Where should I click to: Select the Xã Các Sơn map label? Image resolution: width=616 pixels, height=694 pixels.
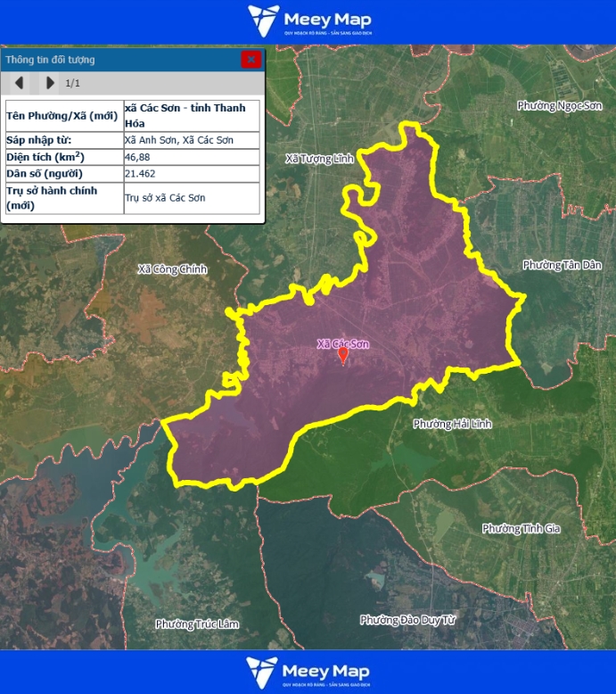pos(343,343)
